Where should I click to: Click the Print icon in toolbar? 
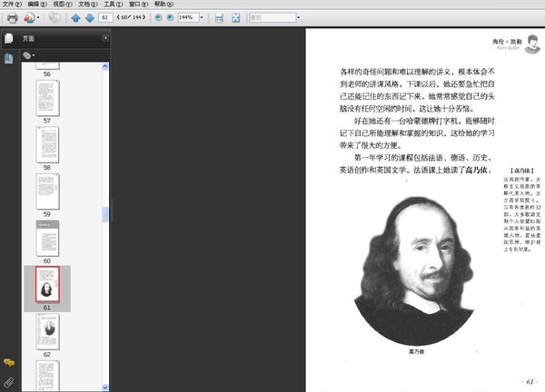click(13, 17)
